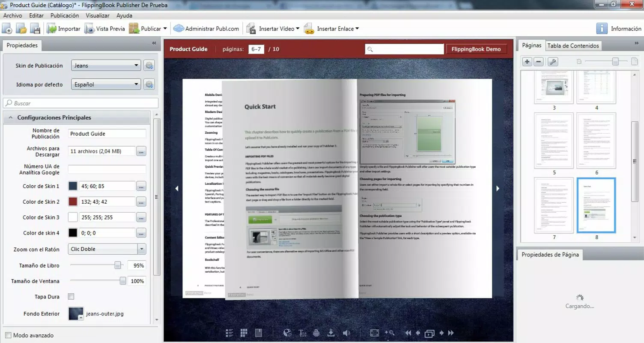This screenshot has height=343, width=644.
Task: Click the save diskette icon in toolbar
Action: [35, 29]
